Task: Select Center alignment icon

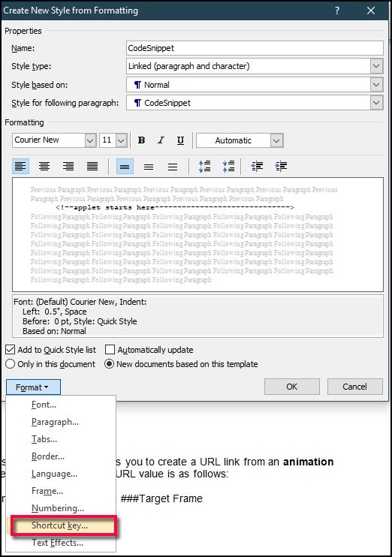Action: pyautogui.click(x=44, y=166)
